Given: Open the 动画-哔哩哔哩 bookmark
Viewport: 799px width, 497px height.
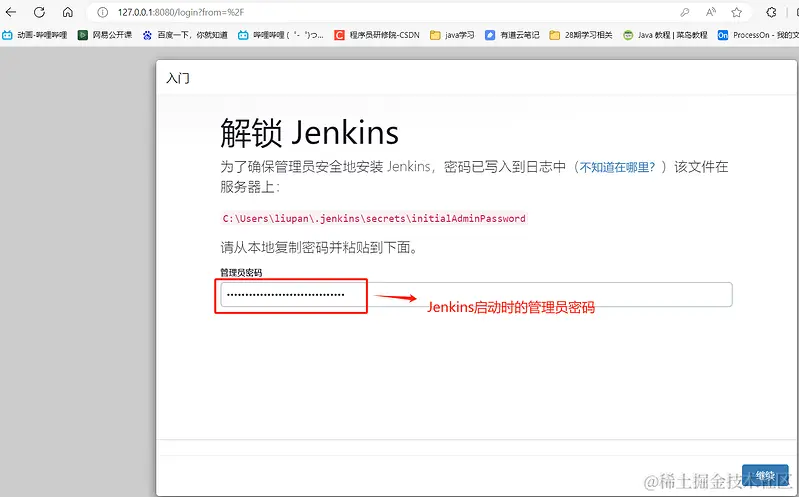Looking at the screenshot, I should click(35, 35).
